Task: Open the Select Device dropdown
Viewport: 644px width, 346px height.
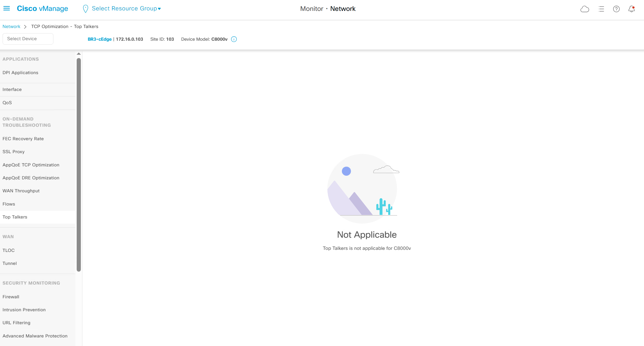Action: [28, 39]
